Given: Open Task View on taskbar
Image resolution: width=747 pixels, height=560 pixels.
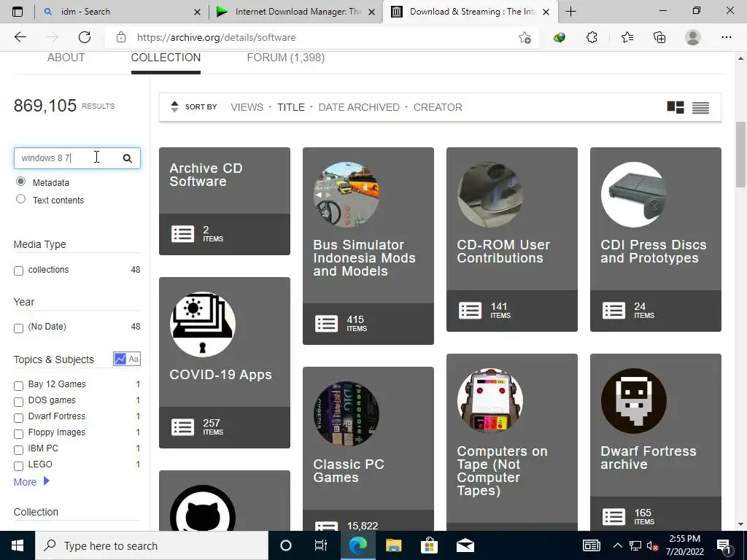Looking at the screenshot, I should [321, 545].
